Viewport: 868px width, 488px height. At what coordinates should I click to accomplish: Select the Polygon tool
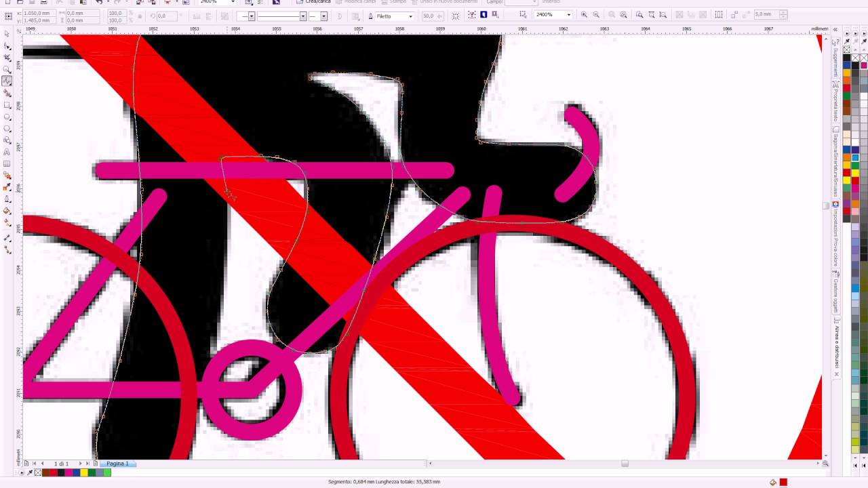coord(7,128)
